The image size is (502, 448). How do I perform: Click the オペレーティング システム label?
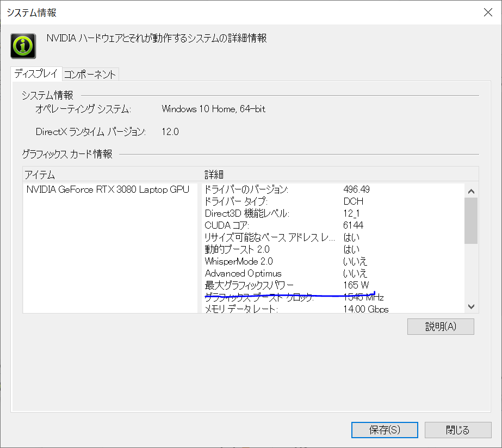[83, 109]
